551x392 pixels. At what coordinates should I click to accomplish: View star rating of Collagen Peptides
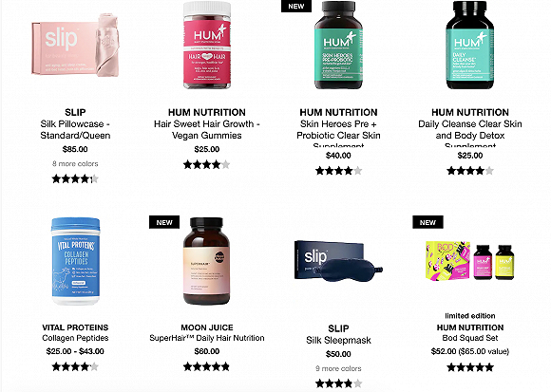coord(75,367)
